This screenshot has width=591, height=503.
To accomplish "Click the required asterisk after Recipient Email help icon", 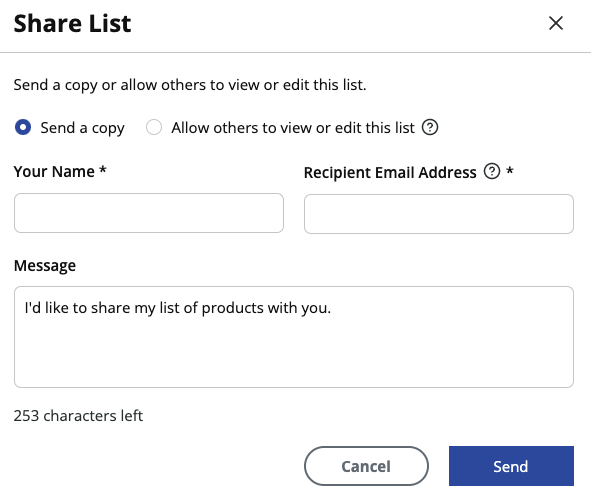I will [x=510, y=170].
